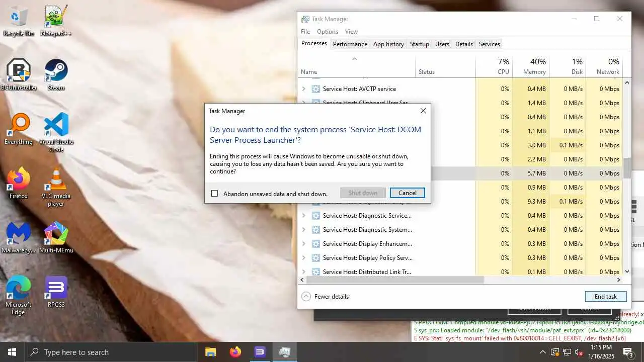Switch to Firefox on the taskbar

235,352
